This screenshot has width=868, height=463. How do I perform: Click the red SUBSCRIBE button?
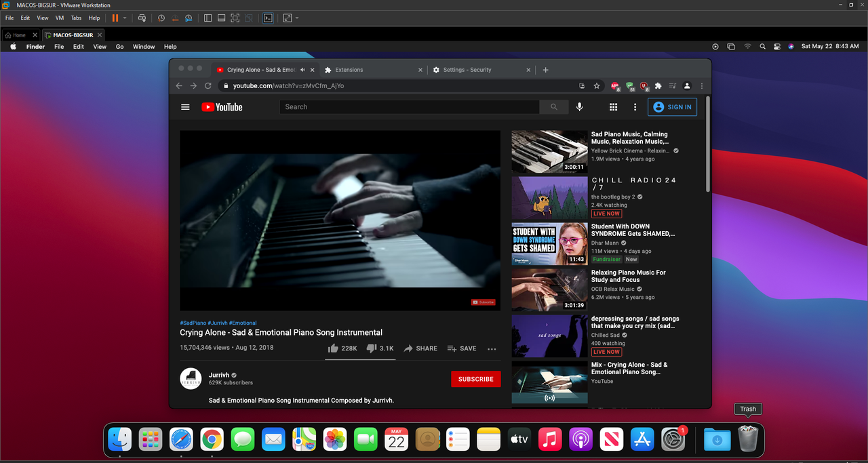pos(476,379)
